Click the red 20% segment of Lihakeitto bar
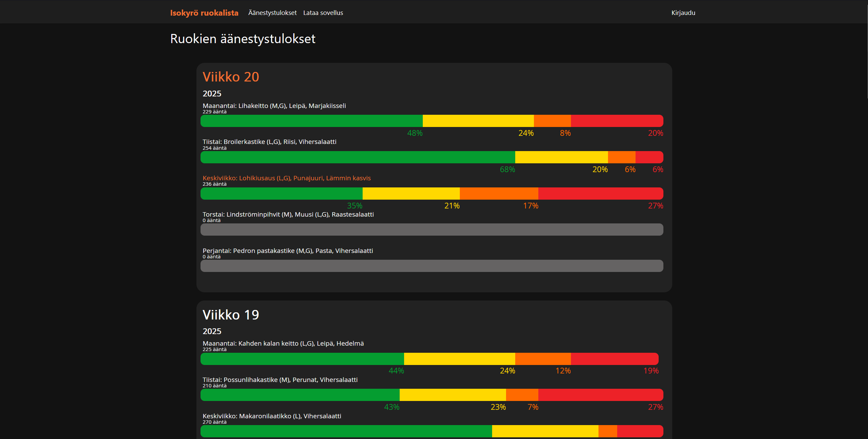868x439 pixels. [617, 121]
